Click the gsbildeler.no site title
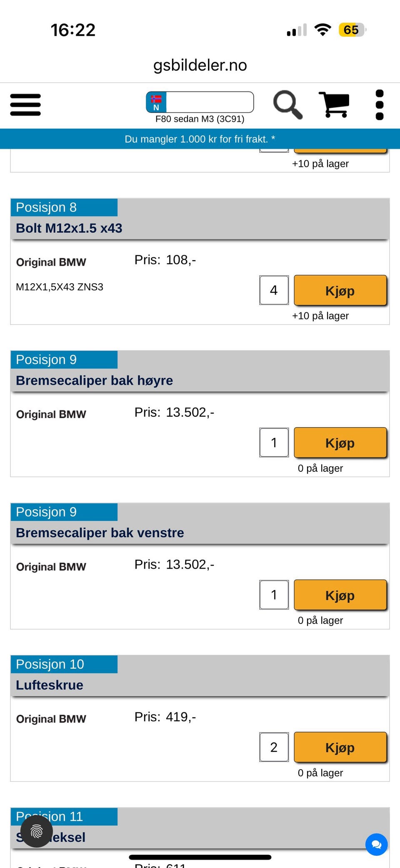The image size is (400, 868). [200, 65]
